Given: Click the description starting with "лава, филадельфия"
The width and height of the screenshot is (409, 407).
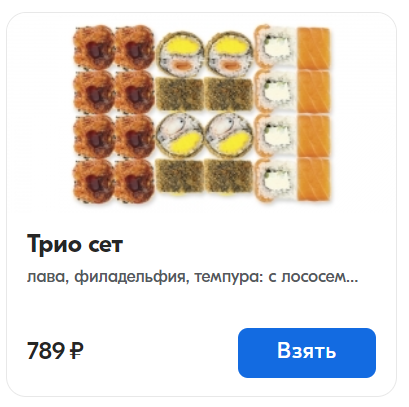Looking at the screenshot, I should [x=192, y=277].
